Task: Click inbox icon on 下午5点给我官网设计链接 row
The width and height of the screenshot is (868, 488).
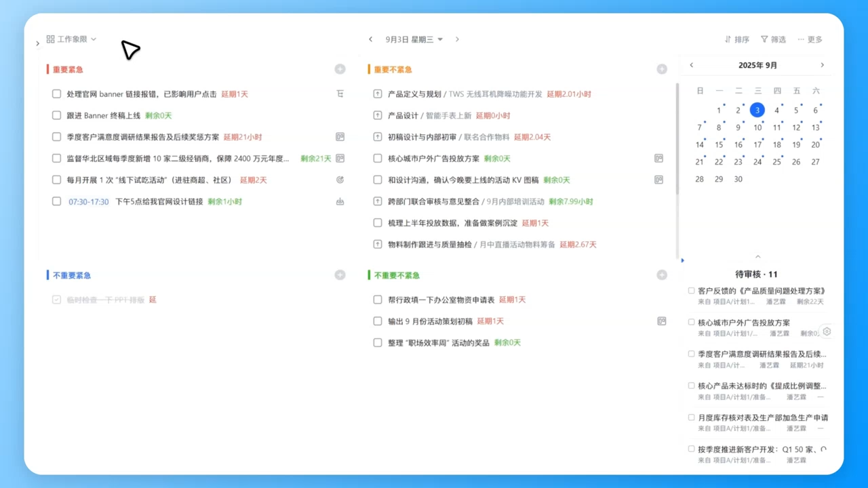Action: [x=340, y=202]
